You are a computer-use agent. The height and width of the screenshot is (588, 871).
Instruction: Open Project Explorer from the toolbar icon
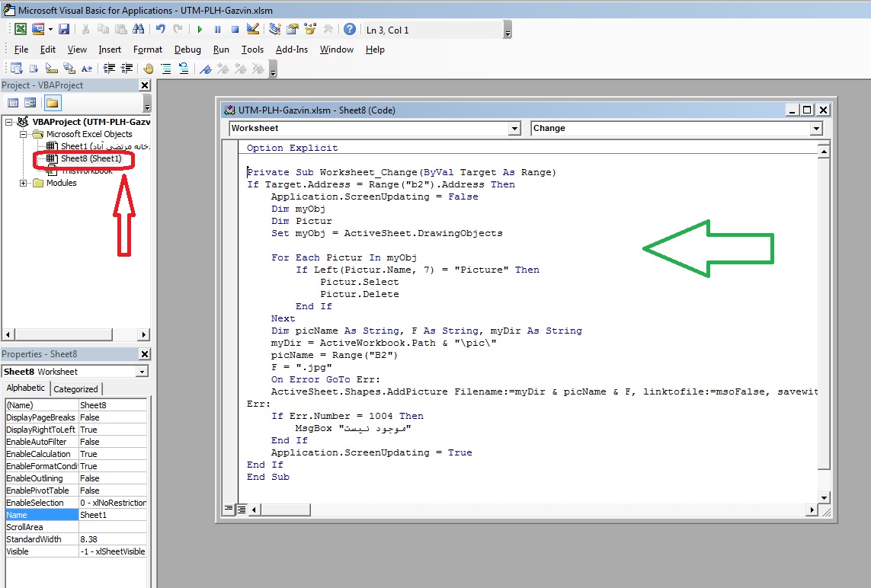(274, 30)
